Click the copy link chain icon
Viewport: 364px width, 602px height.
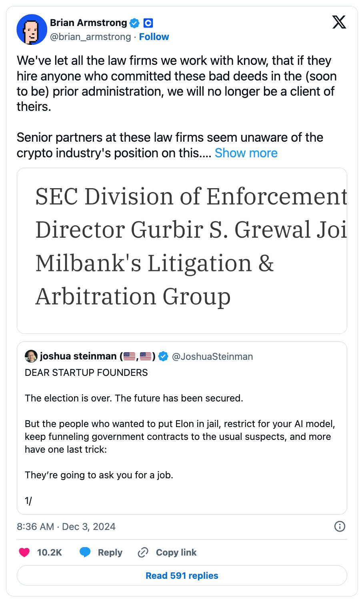coord(143,552)
